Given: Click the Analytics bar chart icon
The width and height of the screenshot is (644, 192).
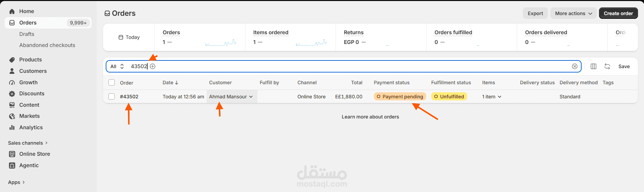Looking at the screenshot, I should click(x=12, y=128).
